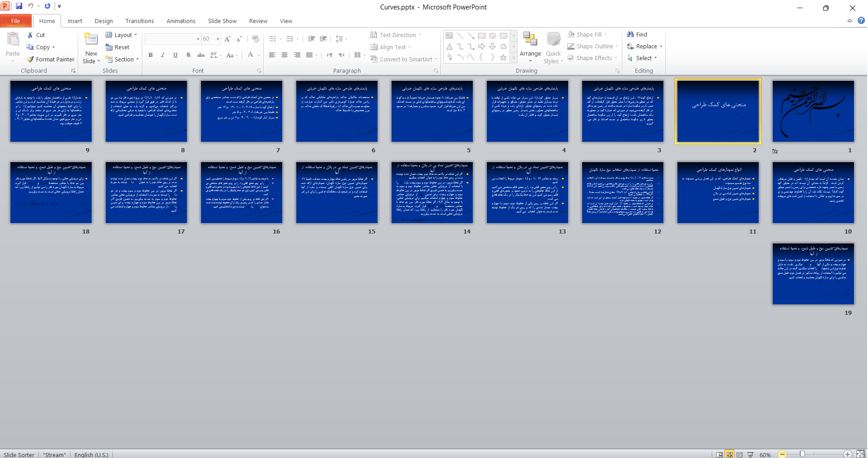Click the Decrease Font Size icon
The width and height of the screenshot is (868, 458).
239,39
